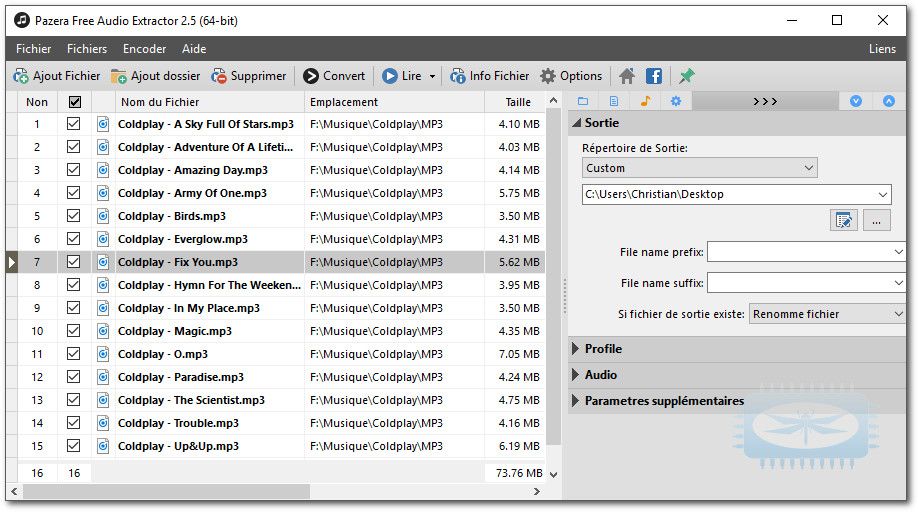The height and width of the screenshot is (512, 918).
Task: Uncheck the Army Of One.mp3 checkbox
Action: (73, 193)
